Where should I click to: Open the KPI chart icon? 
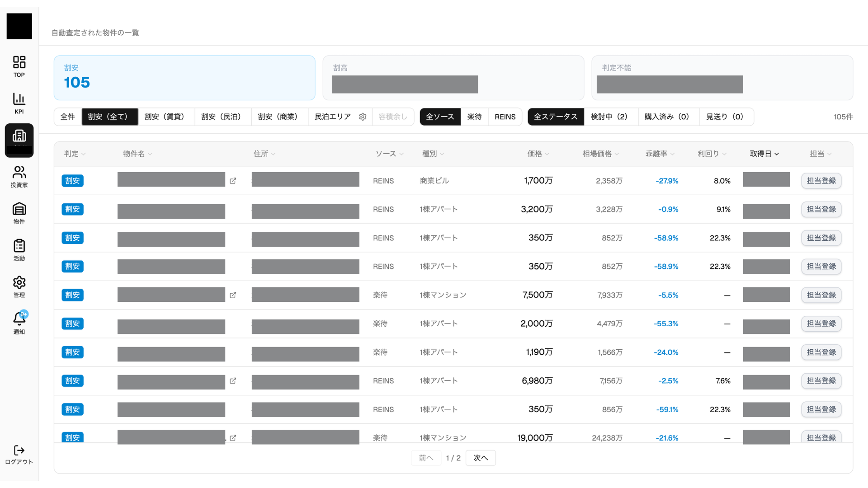(19, 103)
